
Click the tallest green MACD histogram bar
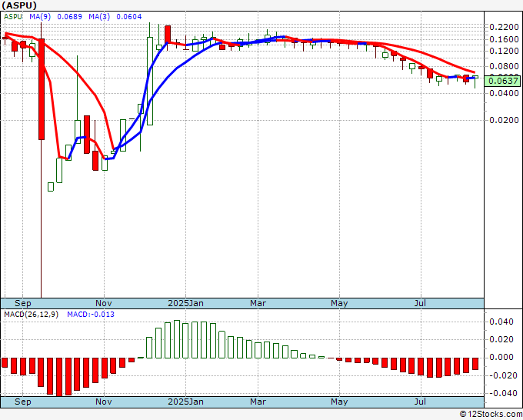pos(177,339)
